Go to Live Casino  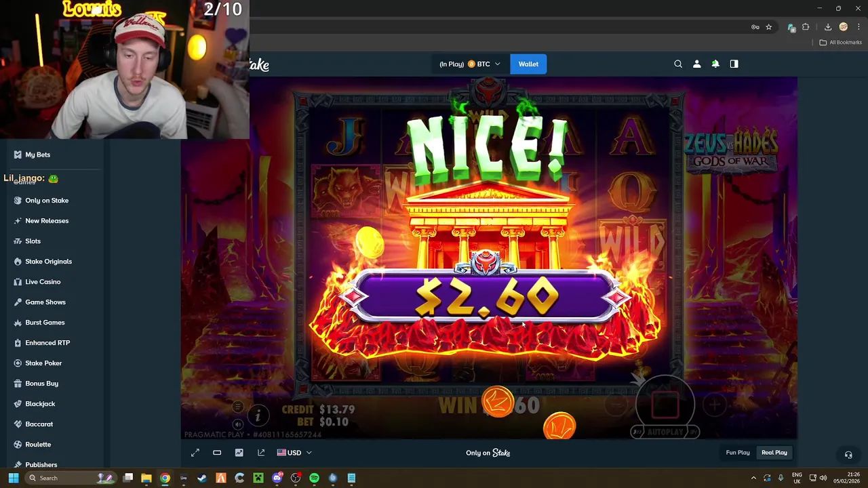pos(43,282)
